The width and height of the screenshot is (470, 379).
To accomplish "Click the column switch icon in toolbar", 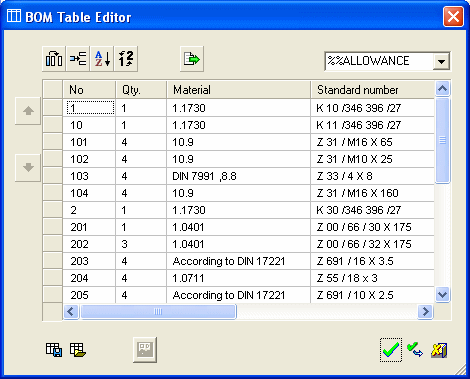I will tap(54, 59).
